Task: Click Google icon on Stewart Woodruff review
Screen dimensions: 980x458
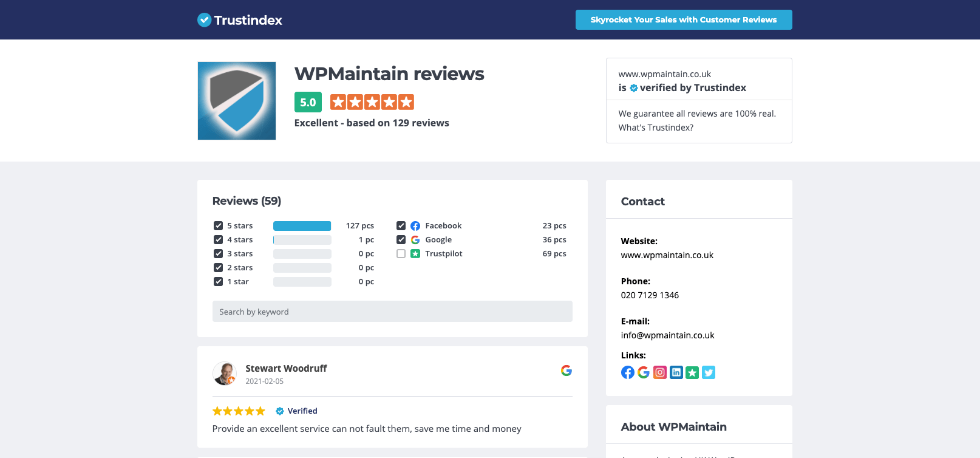Action: pos(567,371)
